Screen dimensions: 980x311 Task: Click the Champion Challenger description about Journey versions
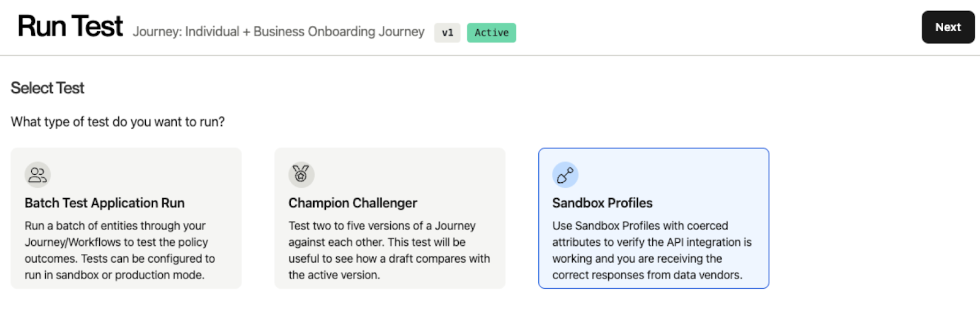pos(389,250)
